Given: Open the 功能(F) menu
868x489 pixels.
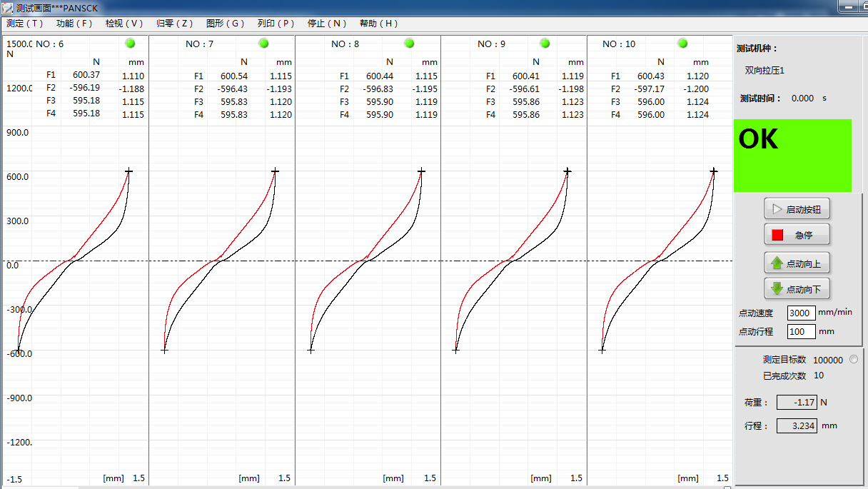Looking at the screenshot, I should tap(75, 24).
